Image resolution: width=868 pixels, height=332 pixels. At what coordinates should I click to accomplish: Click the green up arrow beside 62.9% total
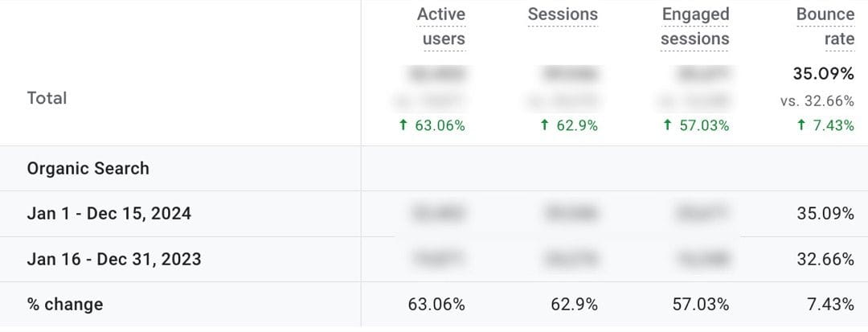point(543,125)
